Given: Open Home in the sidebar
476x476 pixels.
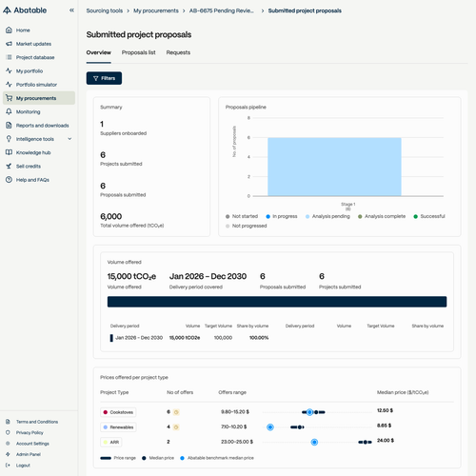Looking at the screenshot, I should pyautogui.click(x=23, y=30).
